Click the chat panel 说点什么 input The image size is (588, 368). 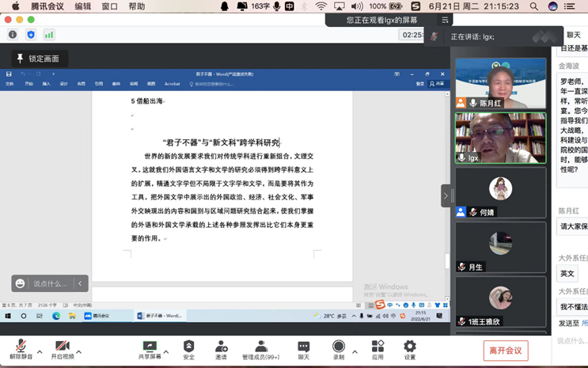pyautogui.click(x=571, y=340)
